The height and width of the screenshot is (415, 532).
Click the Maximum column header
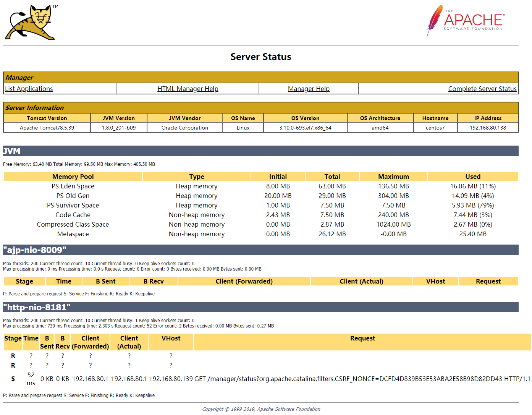click(393, 177)
